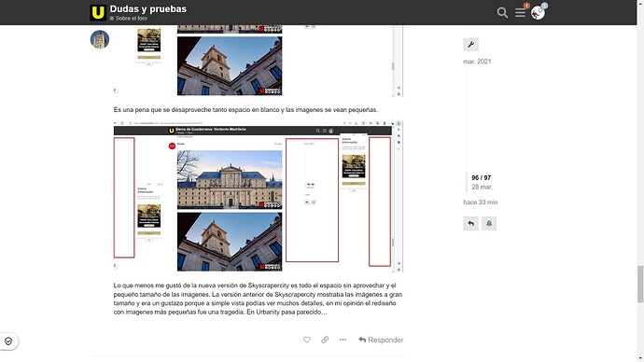Open the user avatar profile menu
644x362 pixels.
[538, 13]
